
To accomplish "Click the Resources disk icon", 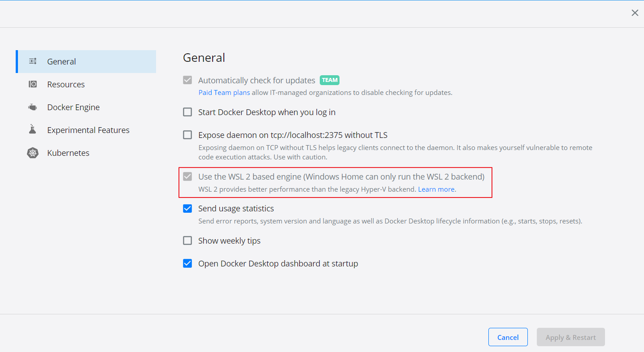I will pyautogui.click(x=33, y=84).
